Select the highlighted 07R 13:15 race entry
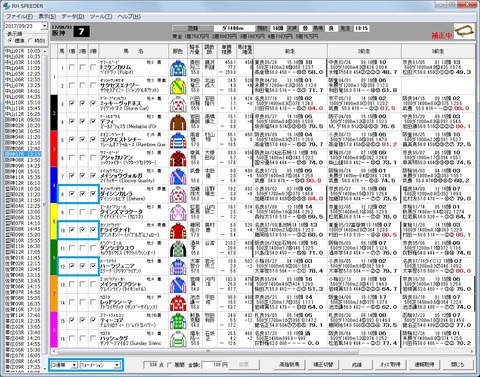480x377 pixels. coord(22,154)
